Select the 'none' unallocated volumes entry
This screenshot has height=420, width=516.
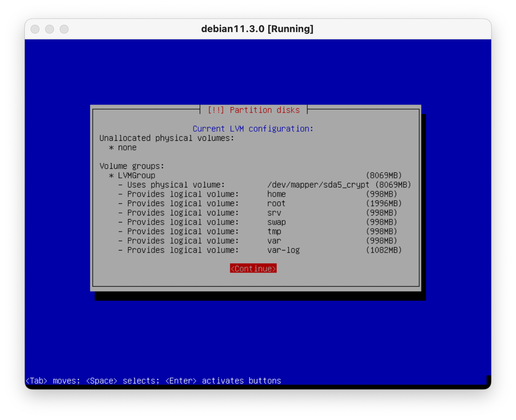(x=127, y=148)
